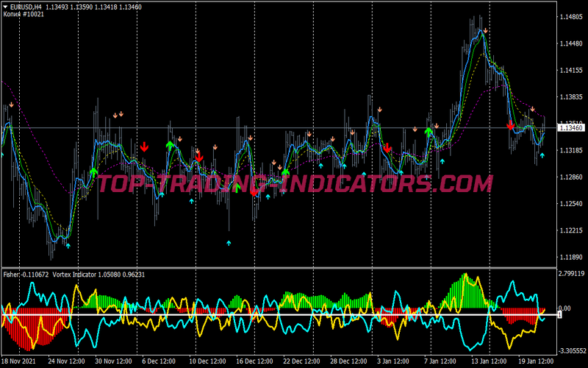Image resolution: width=588 pixels, height=368 pixels.
Task: Select the small orange down arrow at the 1.14805 peak
Action: click(486, 30)
